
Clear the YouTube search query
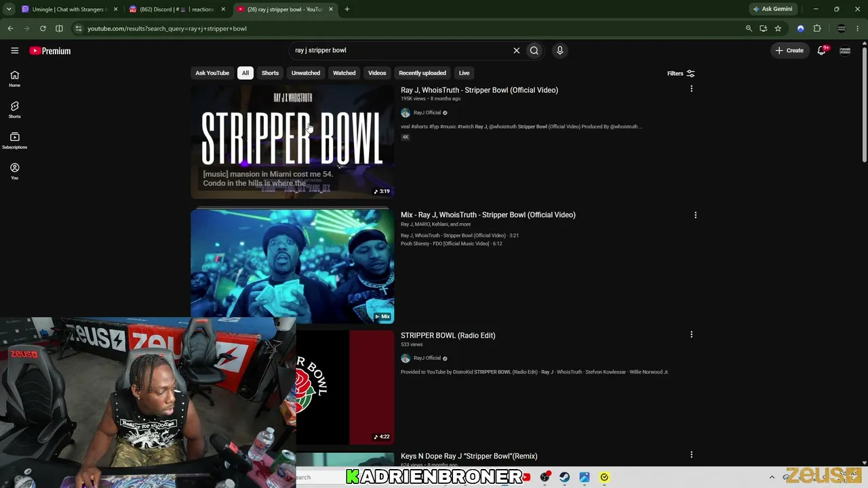coord(516,50)
